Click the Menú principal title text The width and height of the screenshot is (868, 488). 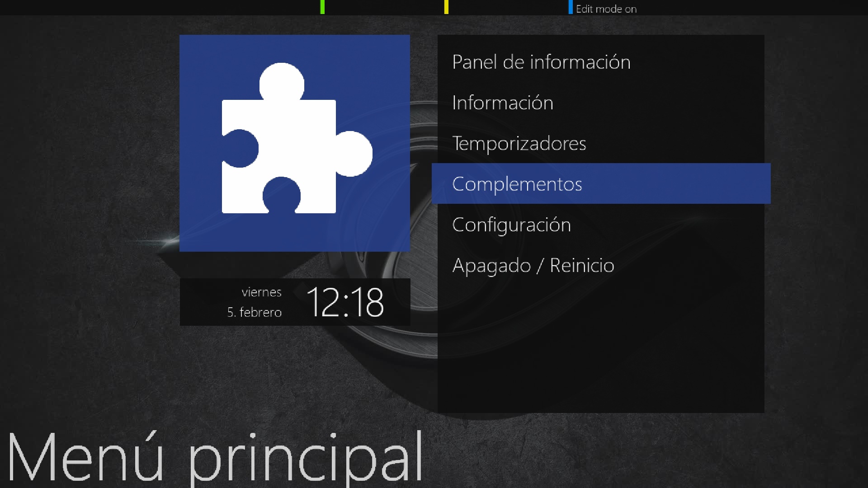tap(215, 457)
